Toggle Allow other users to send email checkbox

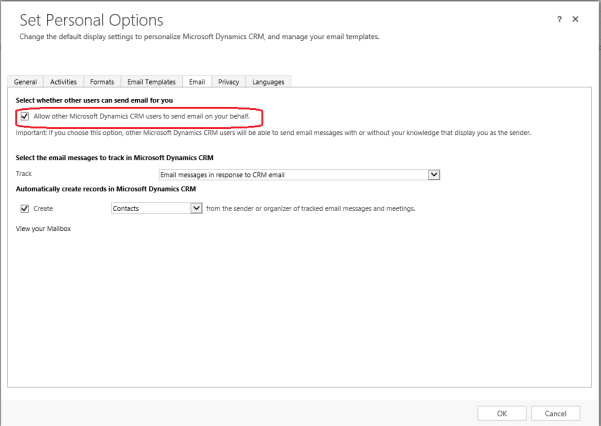coord(25,117)
